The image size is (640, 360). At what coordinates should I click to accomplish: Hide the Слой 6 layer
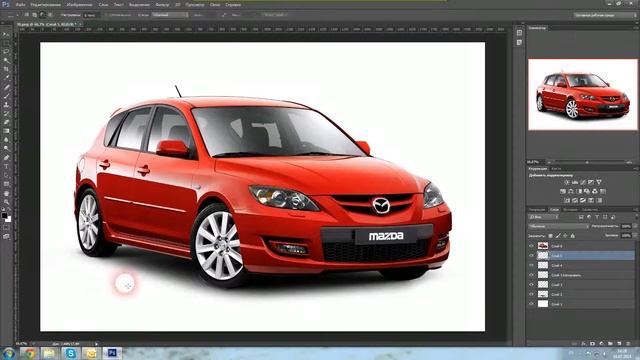point(531,246)
